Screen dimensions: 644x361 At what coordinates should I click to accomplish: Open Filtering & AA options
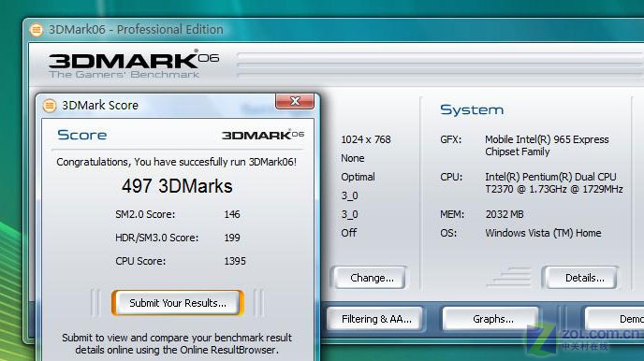pyautogui.click(x=376, y=319)
